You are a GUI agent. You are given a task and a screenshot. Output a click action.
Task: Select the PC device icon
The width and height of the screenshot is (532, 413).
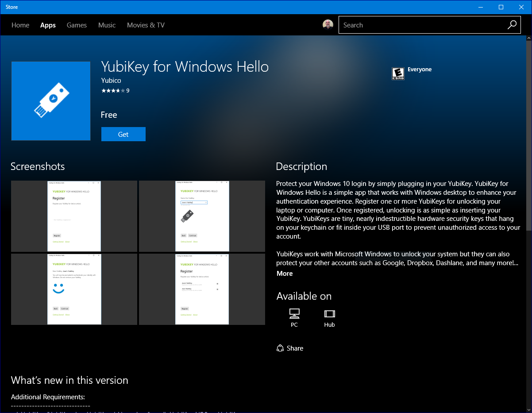[x=294, y=314]
